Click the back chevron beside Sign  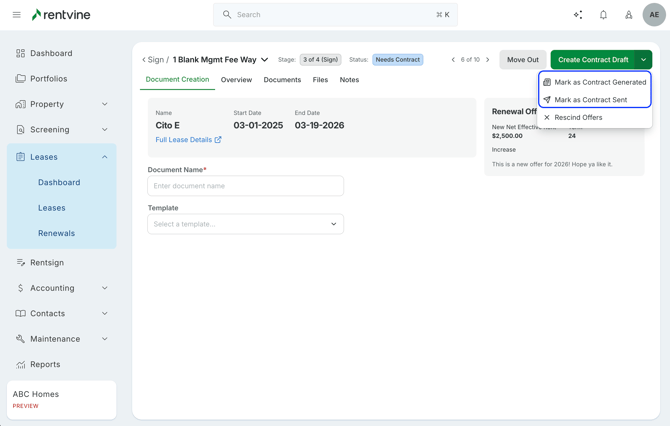[x=144, y=60]
